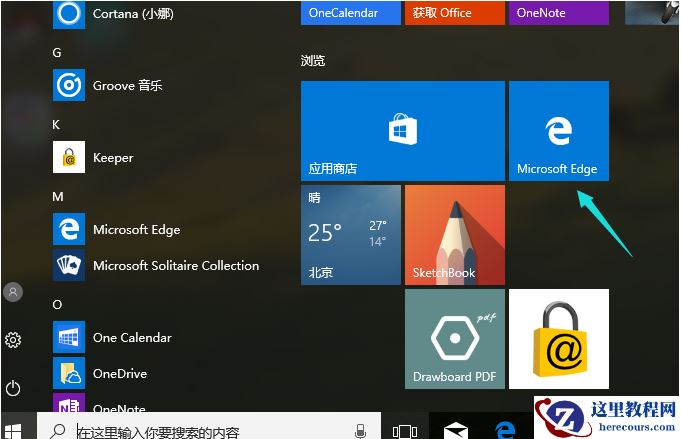
Task: Click the OneCalendar tile
Action: [x=350, y=13]
